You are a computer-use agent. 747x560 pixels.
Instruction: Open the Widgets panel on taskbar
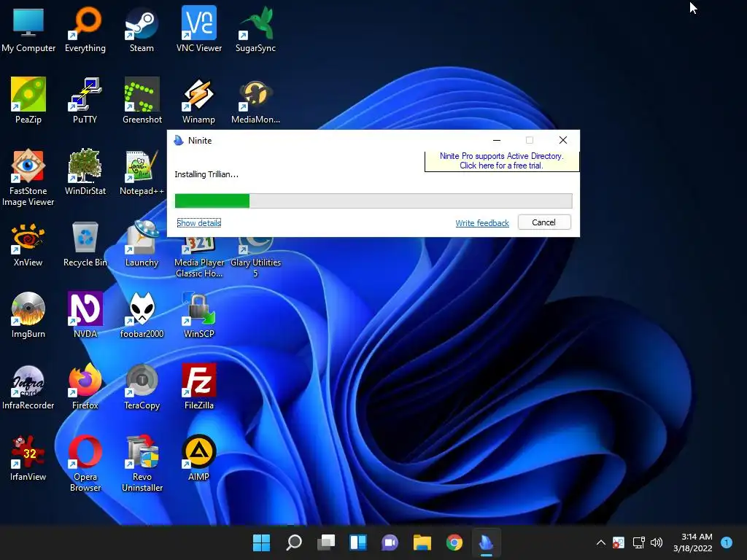(x=358, y=542)
